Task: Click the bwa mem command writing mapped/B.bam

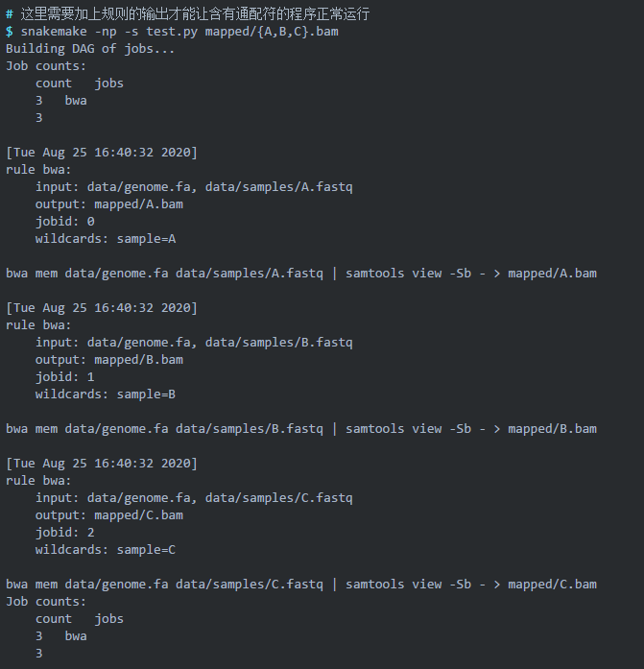Action: pos(300,429)
